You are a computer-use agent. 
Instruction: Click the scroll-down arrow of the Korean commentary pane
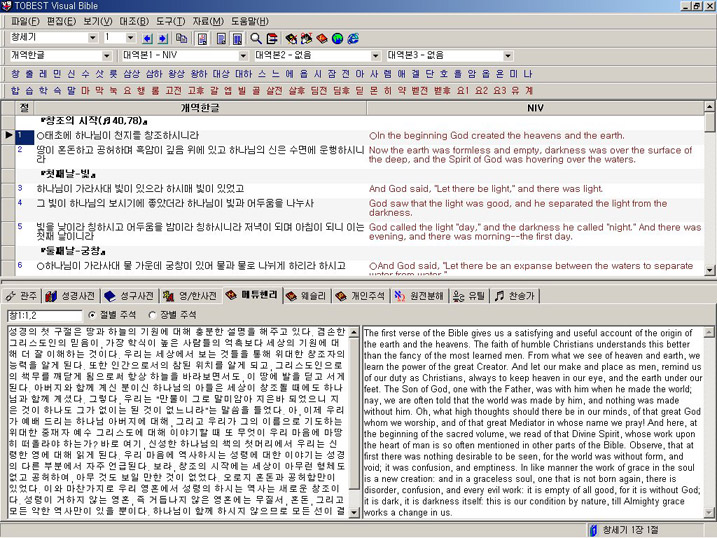click(354, 513)
